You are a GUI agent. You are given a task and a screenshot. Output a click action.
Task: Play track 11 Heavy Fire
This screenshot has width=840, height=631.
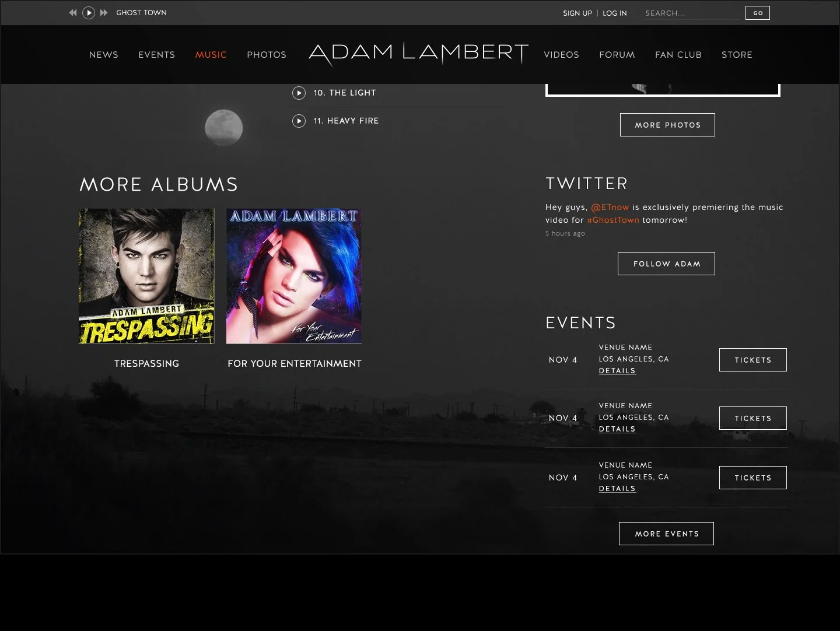pyautogui.click(x=299, y=121)
